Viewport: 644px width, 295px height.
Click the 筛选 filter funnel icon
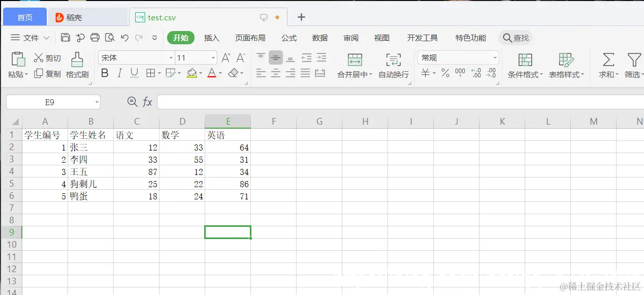pos(633,60)
